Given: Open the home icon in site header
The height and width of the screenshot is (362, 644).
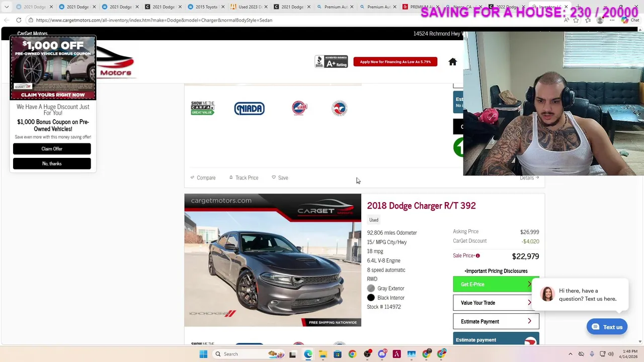Looking at the screenshot, I should pos(452,62).
